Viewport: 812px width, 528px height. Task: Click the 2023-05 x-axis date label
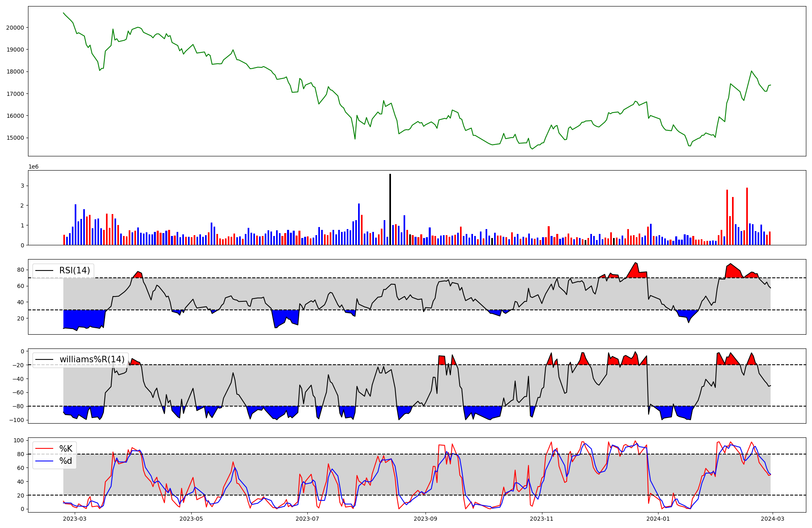point(191,519)
